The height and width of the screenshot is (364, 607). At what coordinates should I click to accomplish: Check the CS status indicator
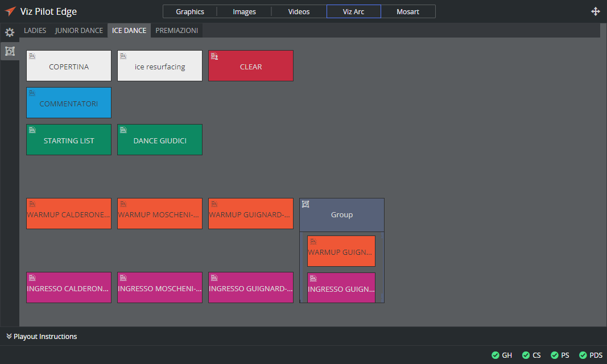531,355
